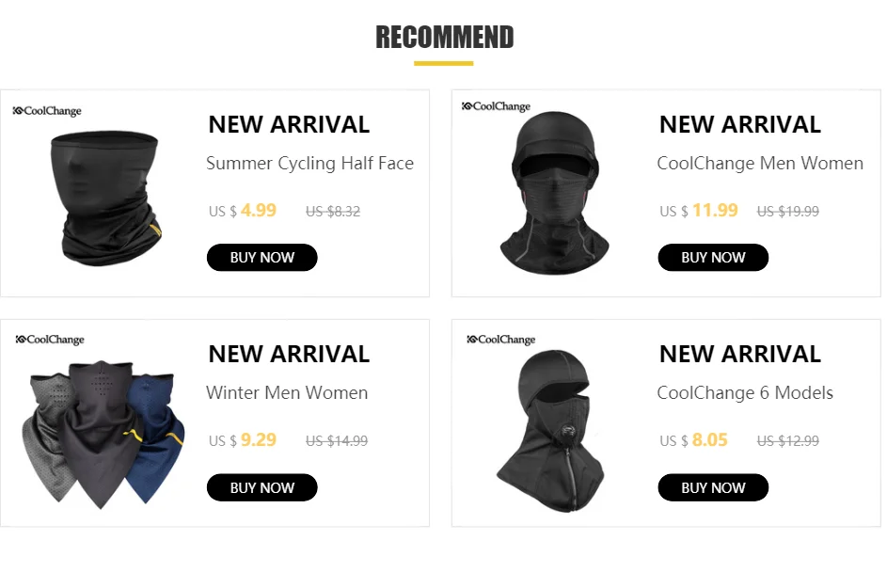Open the visor balaclava product image
Viewport: 887px width, 588px height.
[x=554, y=194]
